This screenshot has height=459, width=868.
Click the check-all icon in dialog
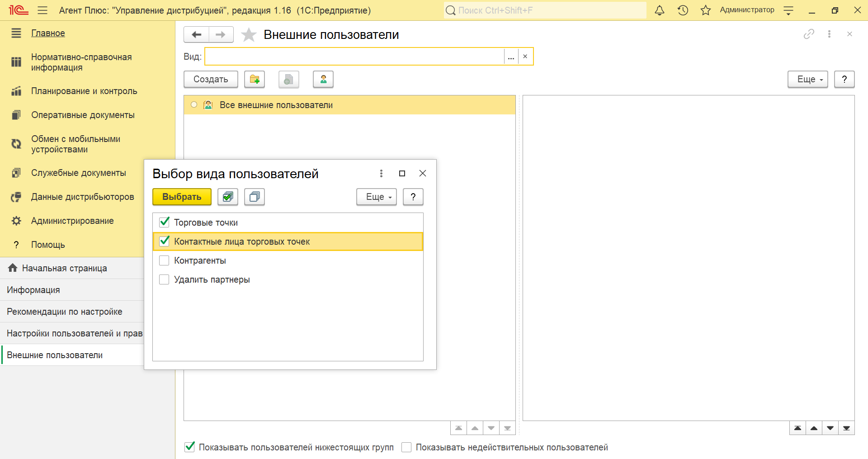(x=228, y=197)
